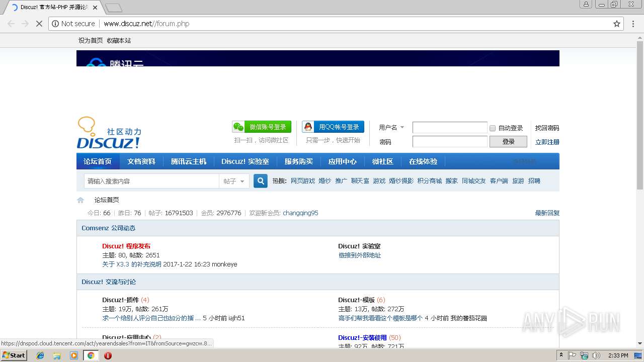
Task: Toggle 自动登录 auto-login checkbox
Action: coord(493,128)
